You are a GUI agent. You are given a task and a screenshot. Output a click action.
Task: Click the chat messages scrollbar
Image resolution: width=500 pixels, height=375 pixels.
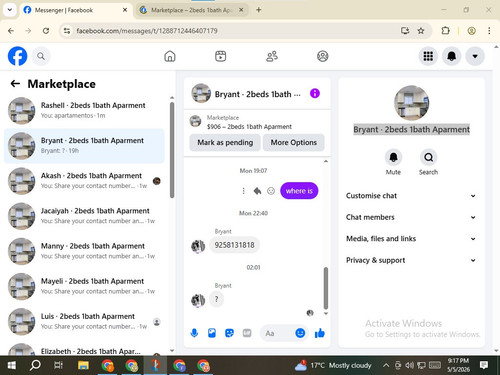[326, 288]
